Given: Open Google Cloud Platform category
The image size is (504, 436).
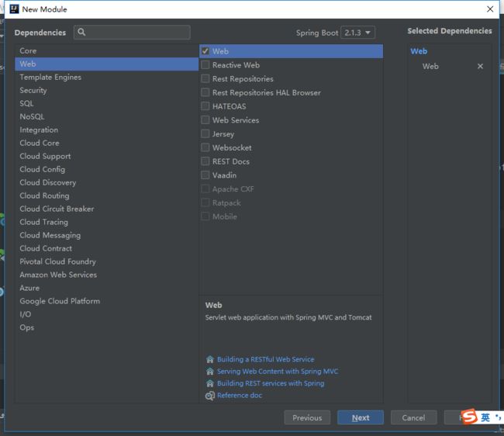Looking at the screenshot, I should [106, 301].
